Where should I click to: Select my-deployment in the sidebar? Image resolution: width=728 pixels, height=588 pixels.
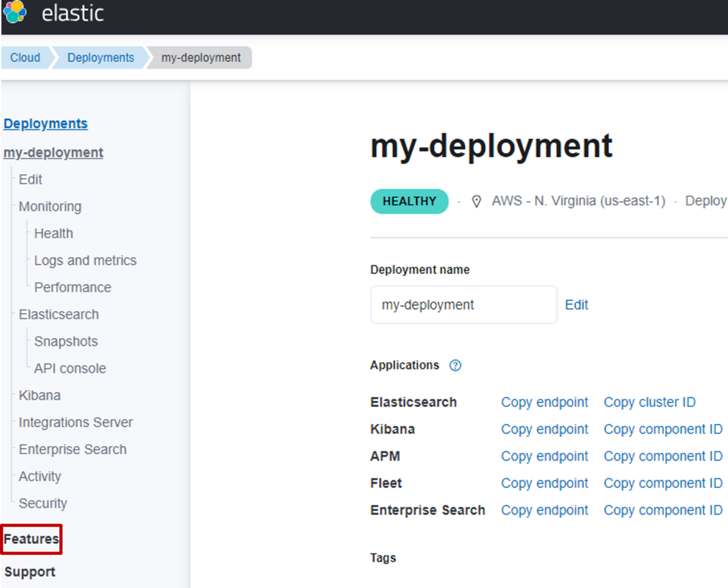click(x=53, y=152)
